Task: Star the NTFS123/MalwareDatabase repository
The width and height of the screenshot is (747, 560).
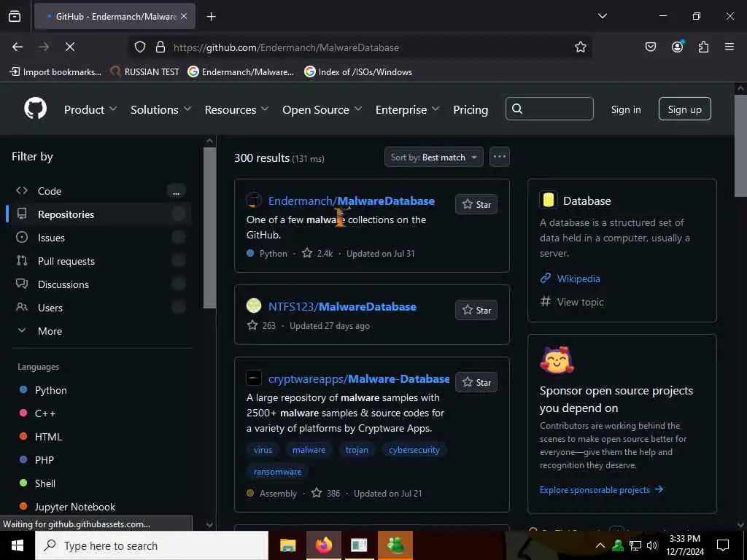Action: 476,310
